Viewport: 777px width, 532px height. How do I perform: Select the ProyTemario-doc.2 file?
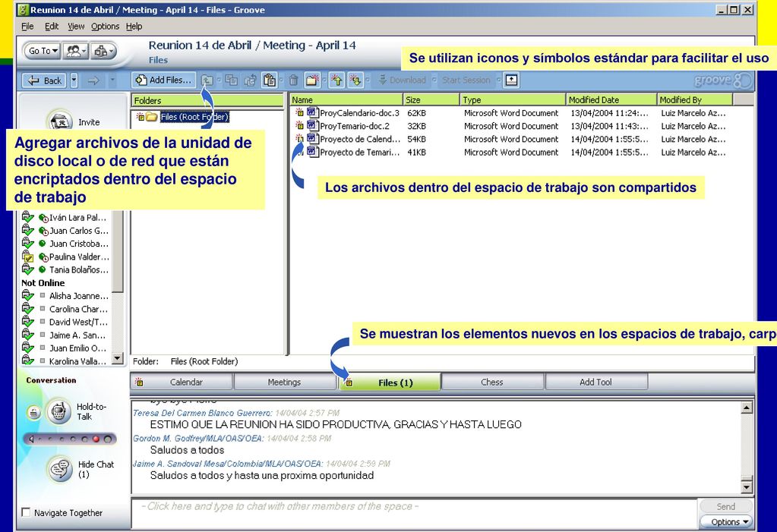[354, 126]
